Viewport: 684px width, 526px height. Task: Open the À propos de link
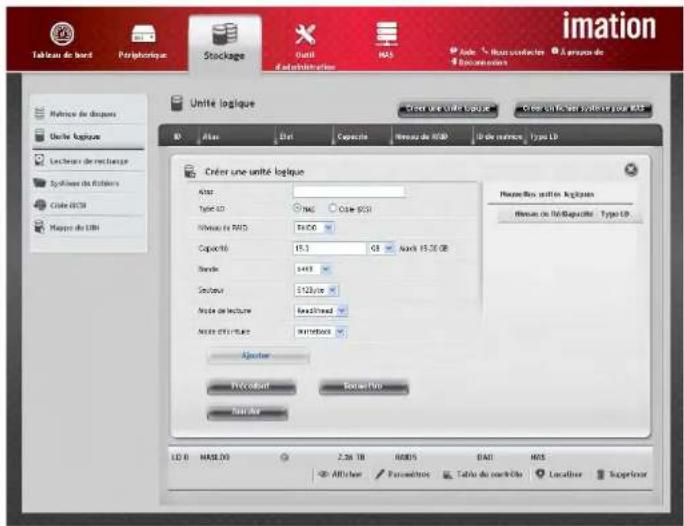point(578,51)
